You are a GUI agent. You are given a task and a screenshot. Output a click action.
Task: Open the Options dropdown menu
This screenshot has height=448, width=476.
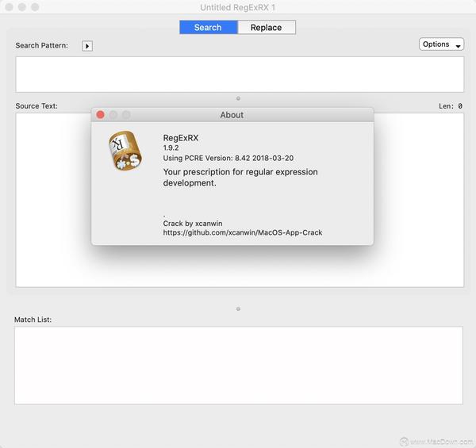click(441, 44)
